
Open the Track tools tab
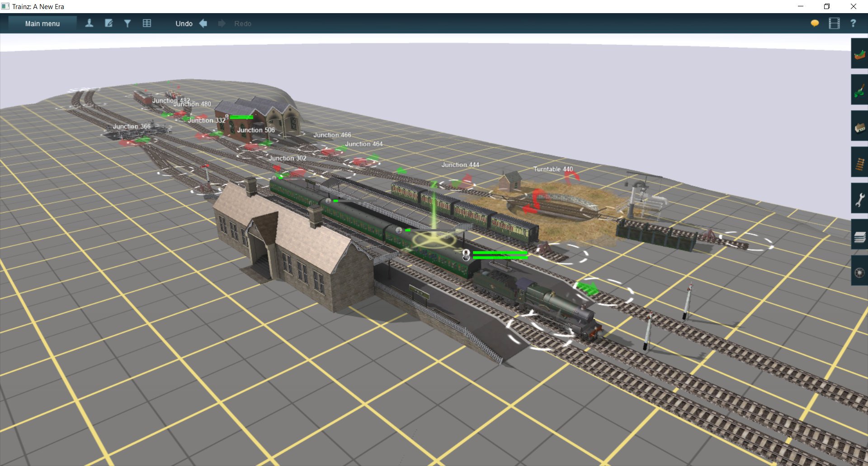click(x=859, y=162)
